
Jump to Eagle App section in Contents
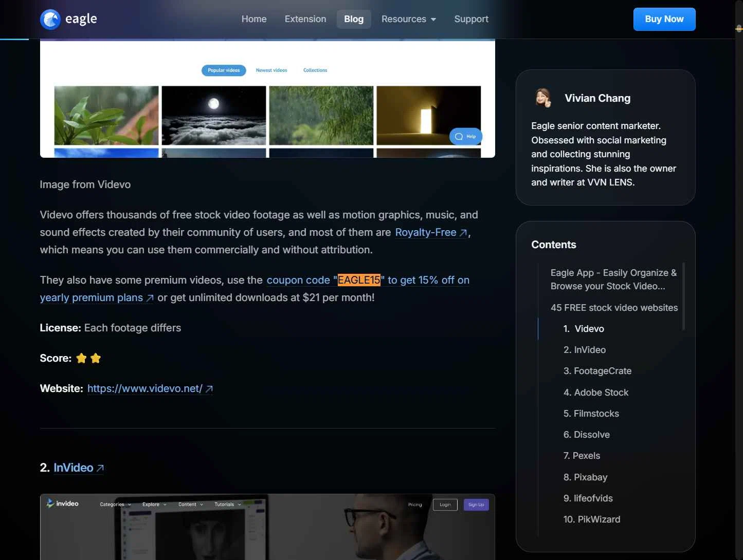click(614, 279)
